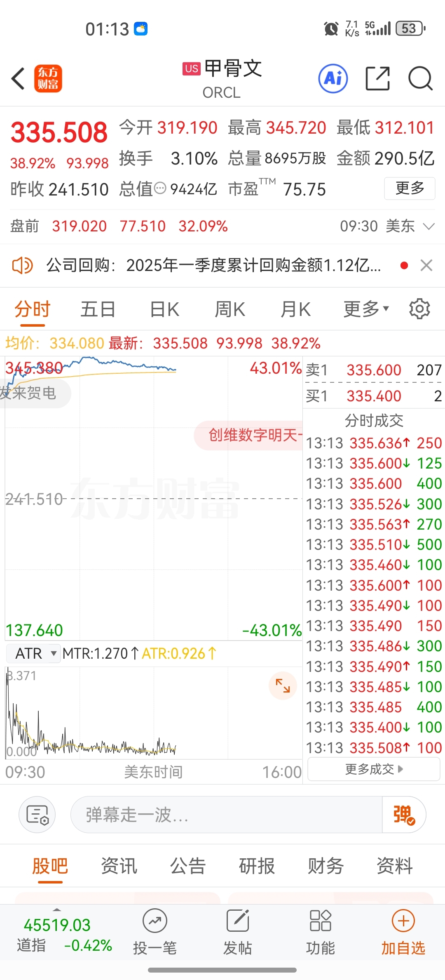This screenshot has height=980, width=445.
Task: Tap the MTR:1.270 indicator label
Action: click(x=100, y=654)
